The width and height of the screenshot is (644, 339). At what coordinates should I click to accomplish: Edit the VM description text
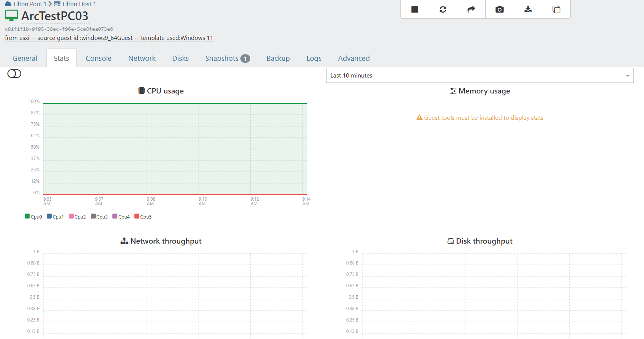pos(109,38)
